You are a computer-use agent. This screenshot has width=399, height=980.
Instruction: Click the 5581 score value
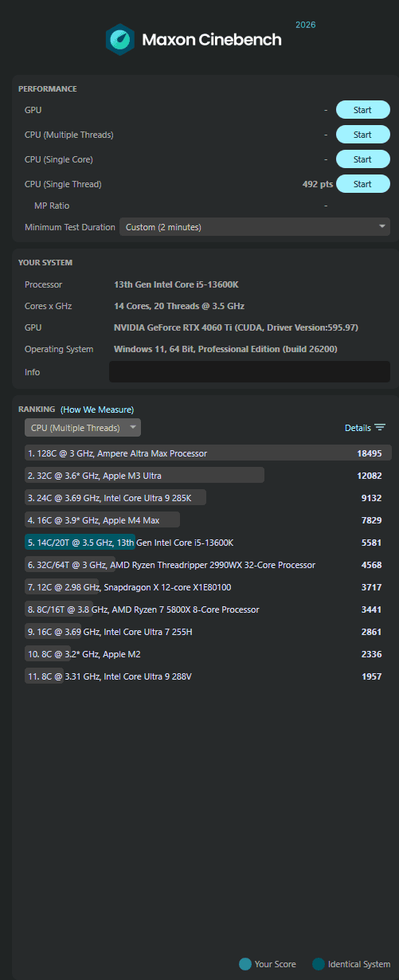(x=372, y=543)
